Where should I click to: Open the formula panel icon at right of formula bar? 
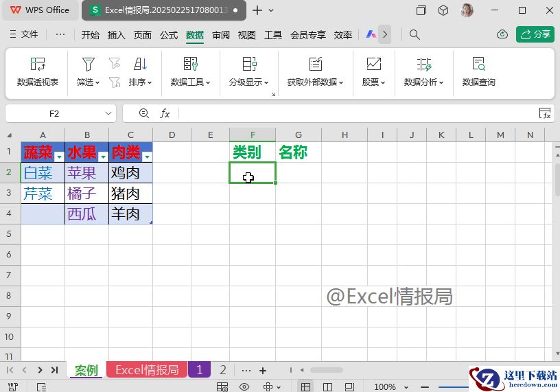(545, 113)
